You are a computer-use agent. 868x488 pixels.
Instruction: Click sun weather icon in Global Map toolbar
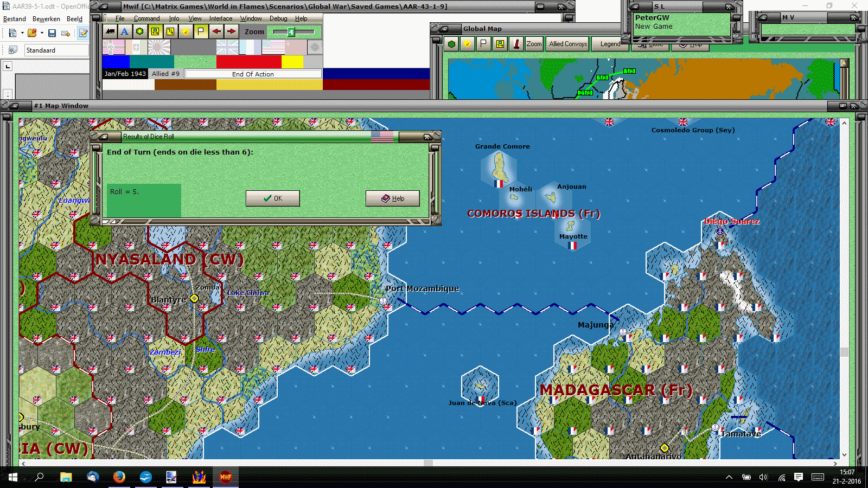pos(467,44)
